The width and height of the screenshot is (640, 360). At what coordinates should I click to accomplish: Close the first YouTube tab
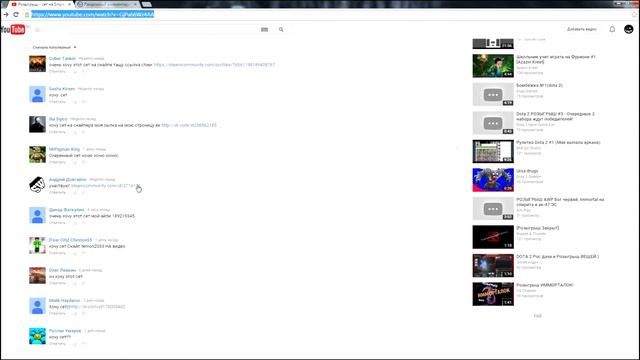pyautogui.click(x=69, y=4)
